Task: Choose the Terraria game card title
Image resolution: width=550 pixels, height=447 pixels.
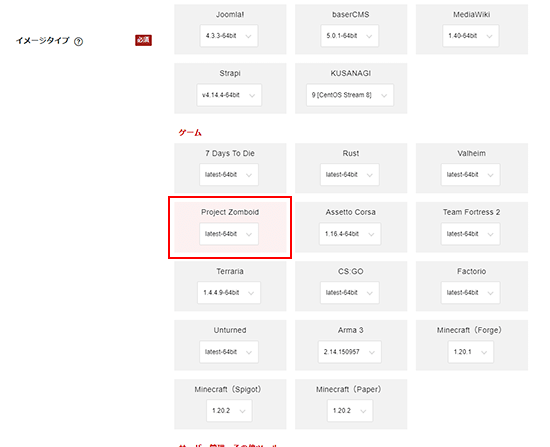Action: pyautogui.click(x=230, y=271)
